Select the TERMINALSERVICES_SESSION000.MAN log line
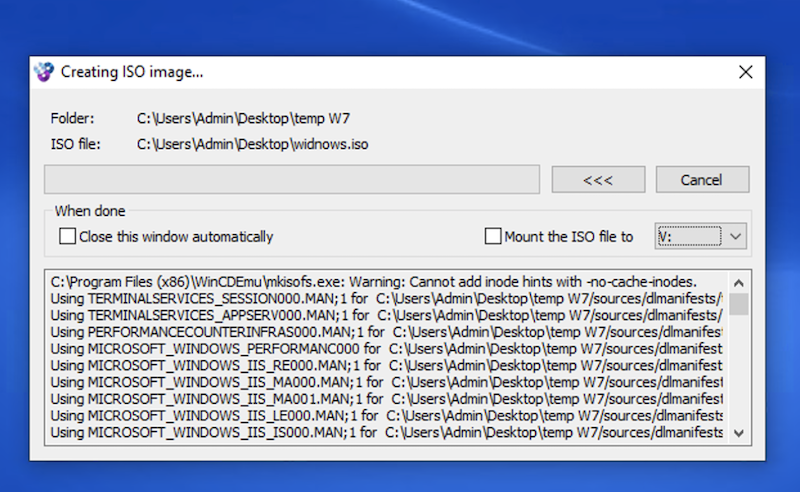 pyautogui.click(x=385, y=298)
